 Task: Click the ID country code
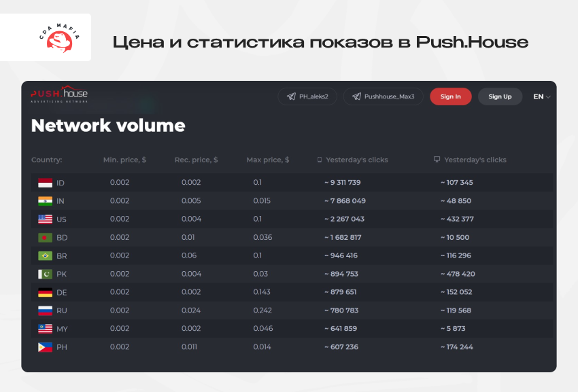point(61,183)
